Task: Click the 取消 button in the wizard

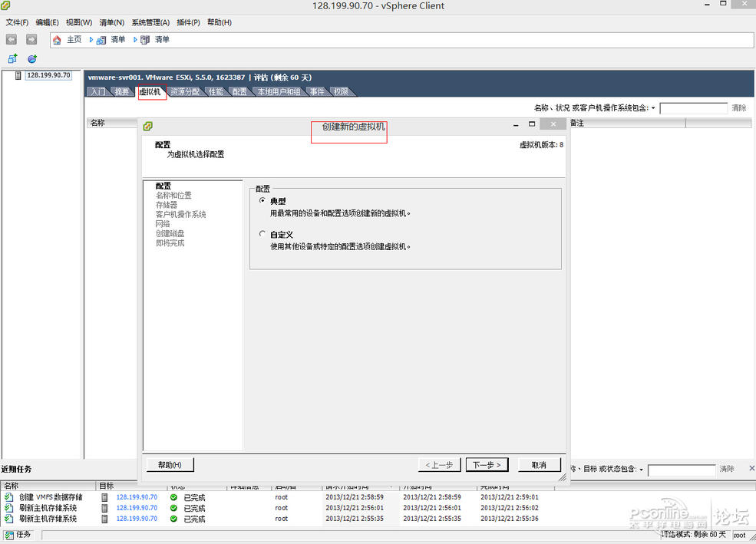Action: (539, 464)
